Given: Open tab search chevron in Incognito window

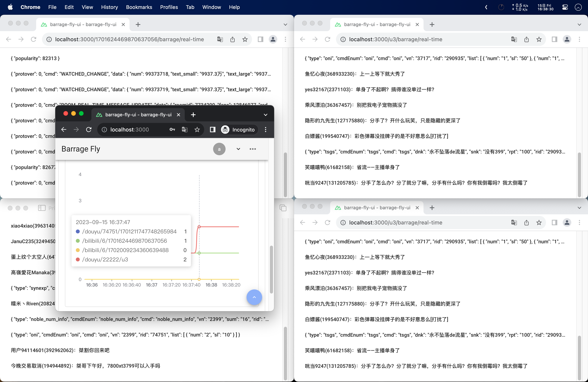Looking at the screenshot, I should pos(266,115).
